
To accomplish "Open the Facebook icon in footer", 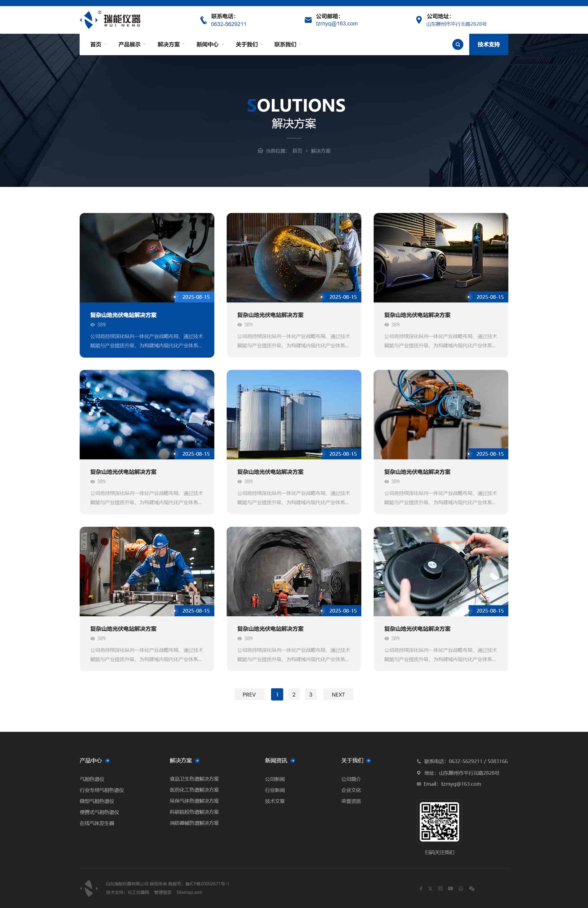I will (421, 889).
